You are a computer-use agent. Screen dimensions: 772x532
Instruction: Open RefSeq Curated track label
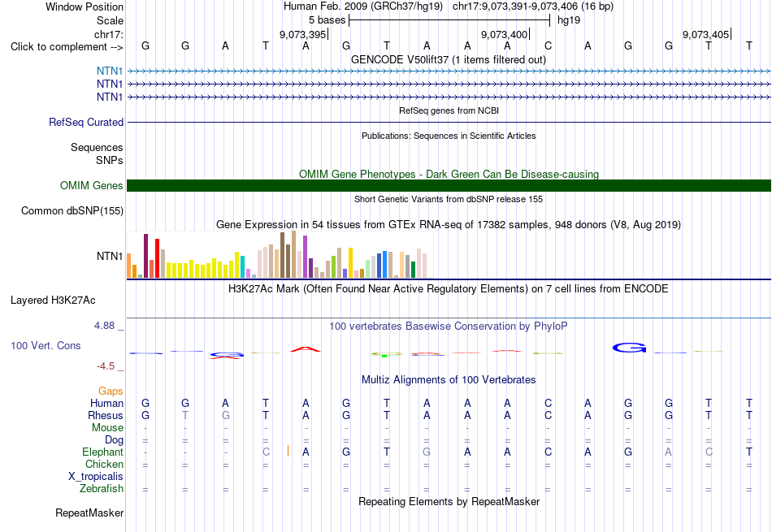86,122
